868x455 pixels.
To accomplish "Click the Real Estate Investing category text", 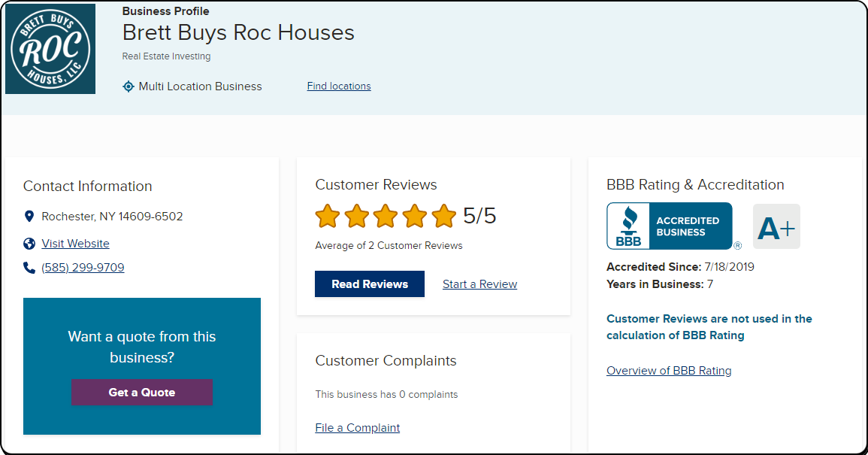I will point(166,56).
